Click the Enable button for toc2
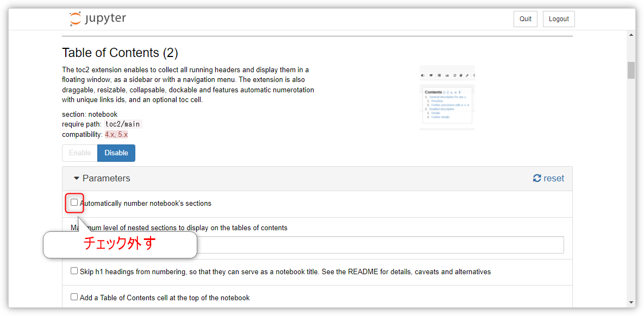Image resolution: width=644 pixels, height=316 pixels. (80, 153)
